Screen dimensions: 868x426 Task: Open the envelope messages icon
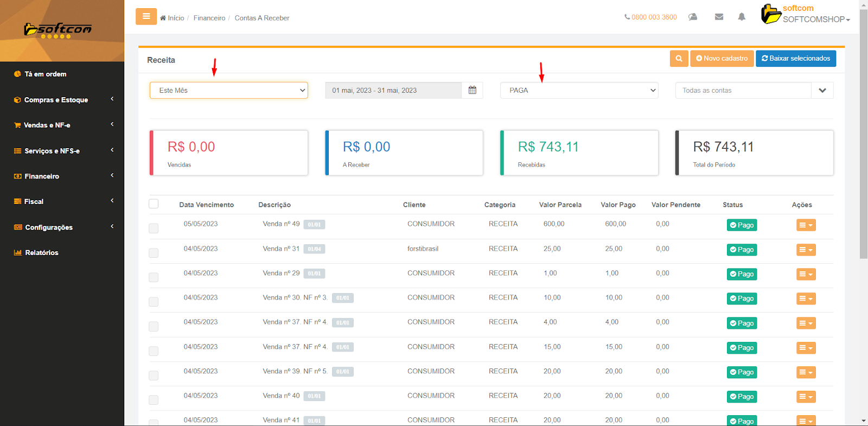(719, 17)
